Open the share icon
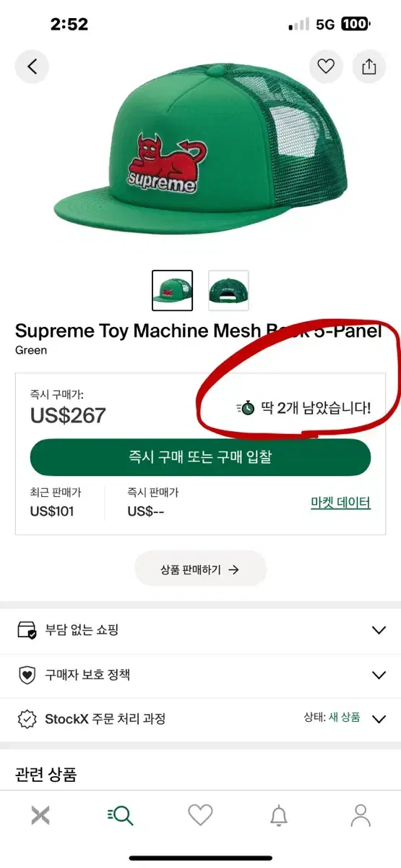Image resolution: width=401 pixels, height=868 pixels. click(x=369, y=67)
